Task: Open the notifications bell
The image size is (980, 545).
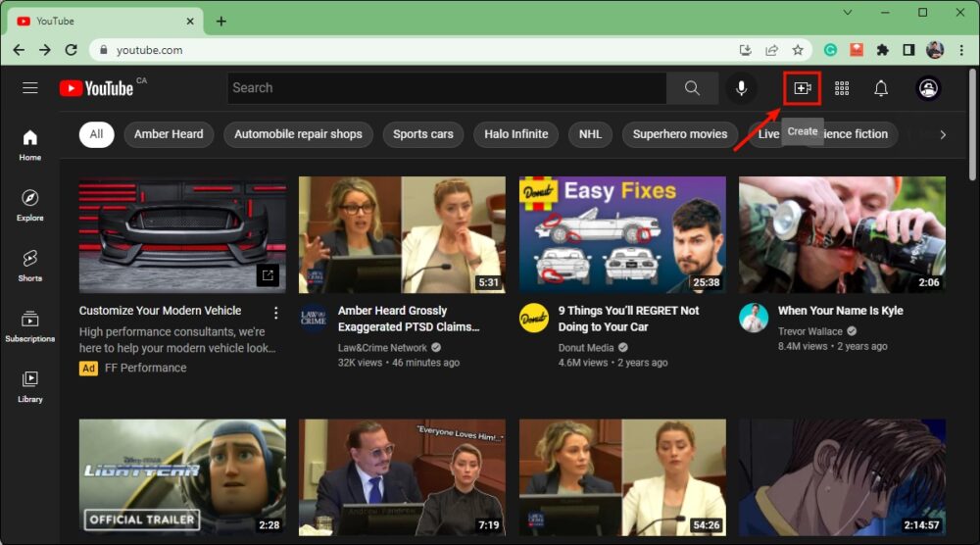Action: [881, 88]
